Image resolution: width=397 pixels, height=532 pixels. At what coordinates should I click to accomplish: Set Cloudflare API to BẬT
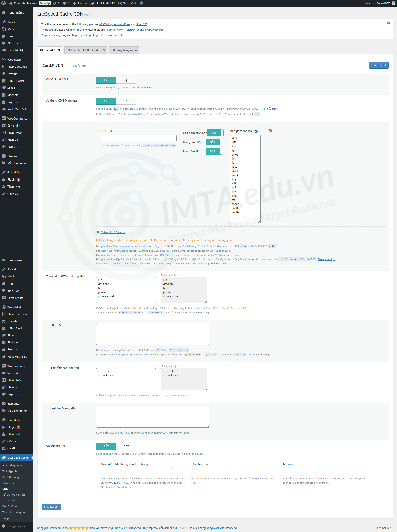[x=126, y=446]
